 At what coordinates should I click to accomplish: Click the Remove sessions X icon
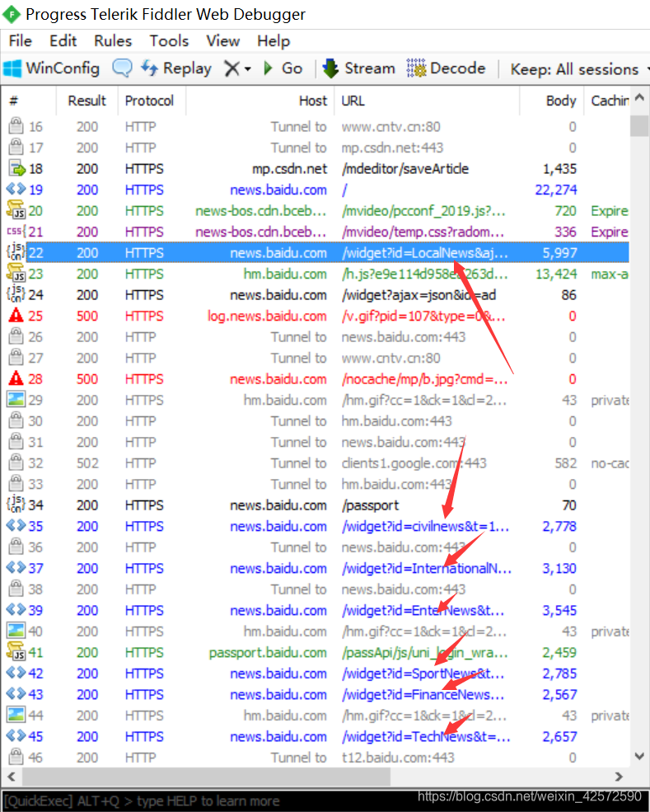click(x=232, y=68)
